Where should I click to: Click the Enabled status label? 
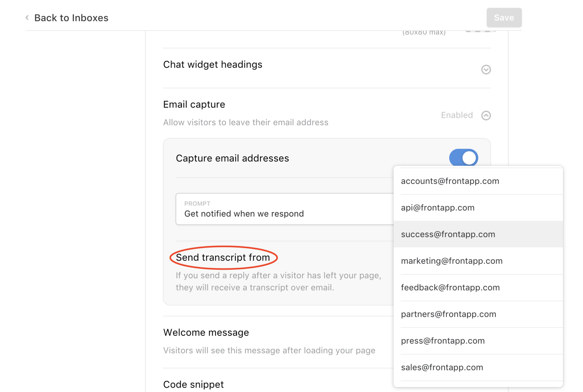click(x=457, y=115)
